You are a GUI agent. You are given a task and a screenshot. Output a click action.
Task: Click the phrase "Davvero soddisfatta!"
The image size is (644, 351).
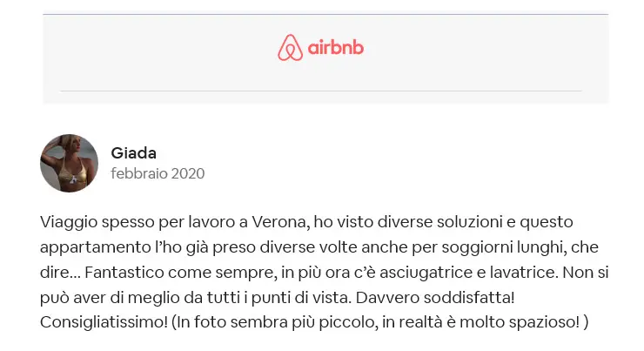pos(435,297)
